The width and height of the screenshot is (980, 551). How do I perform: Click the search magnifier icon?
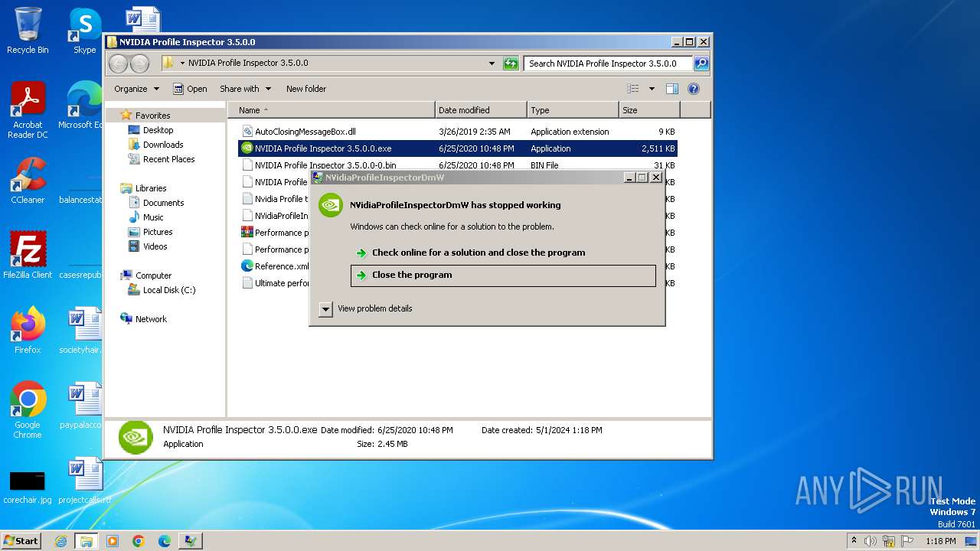tap(701, 64)
